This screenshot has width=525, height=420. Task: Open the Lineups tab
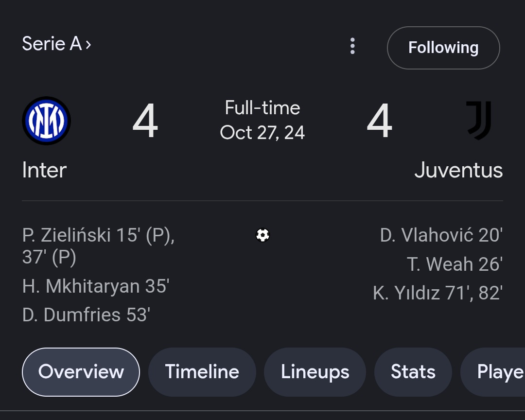(x=315, y=372)
